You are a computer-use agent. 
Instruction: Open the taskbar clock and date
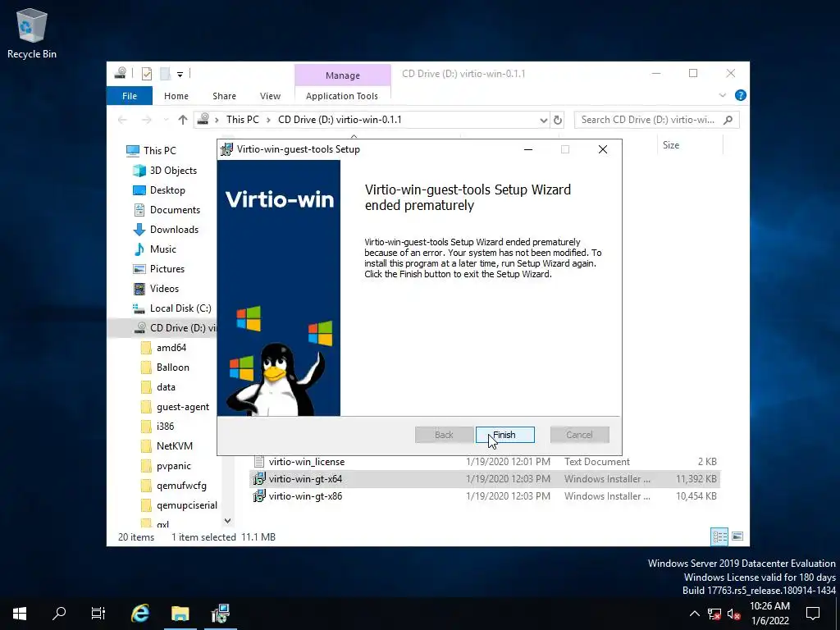pyautogui.click(x=769, y=614)
